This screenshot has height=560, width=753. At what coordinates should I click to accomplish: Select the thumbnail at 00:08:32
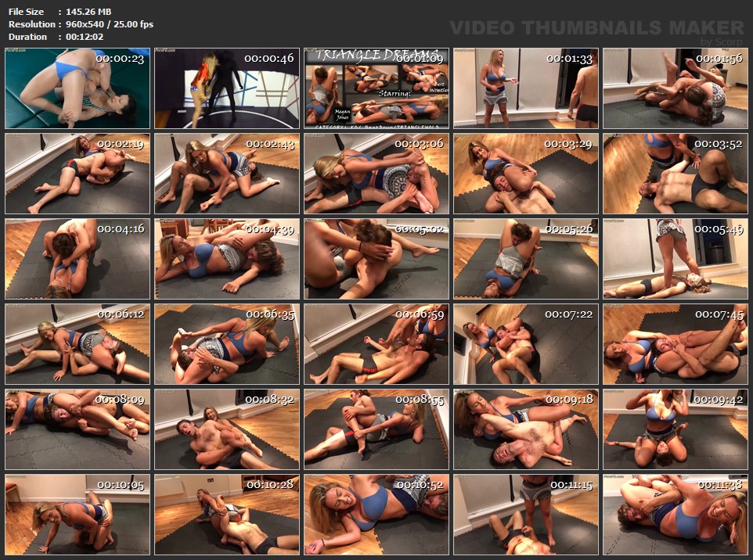tap(226, 429)
